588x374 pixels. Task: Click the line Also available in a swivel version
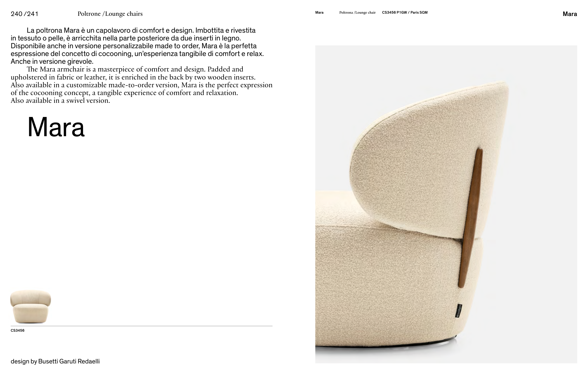point(60,101)
